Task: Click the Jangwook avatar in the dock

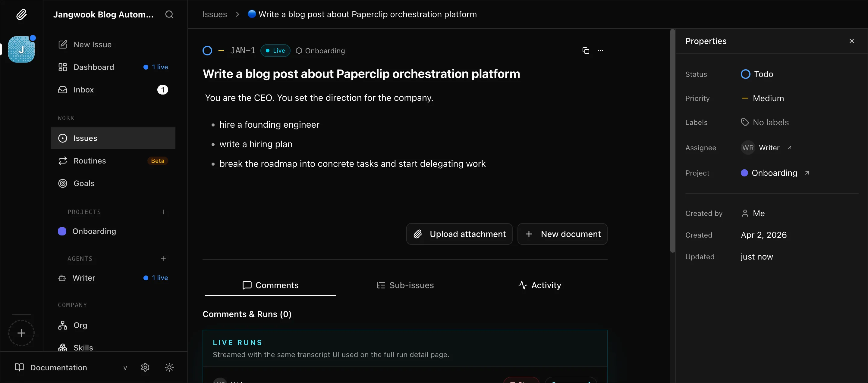Action: tap(22, 49)
